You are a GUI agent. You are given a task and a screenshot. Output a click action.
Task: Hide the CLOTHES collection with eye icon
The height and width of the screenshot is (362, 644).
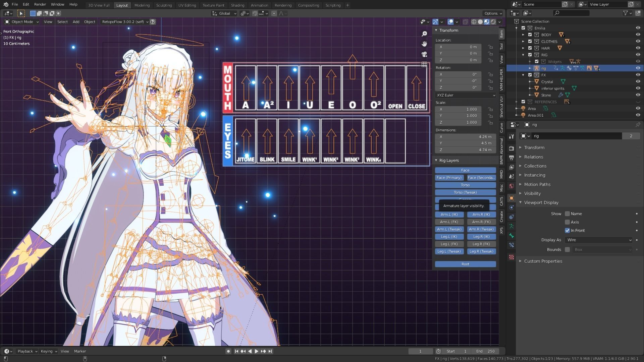coord(638,41)
